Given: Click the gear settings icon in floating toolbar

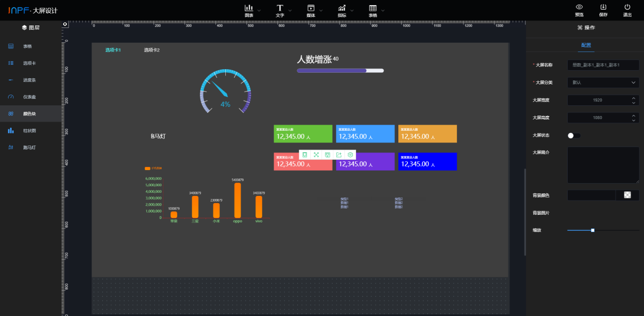Looking at the screenshot, I should 350,155.
